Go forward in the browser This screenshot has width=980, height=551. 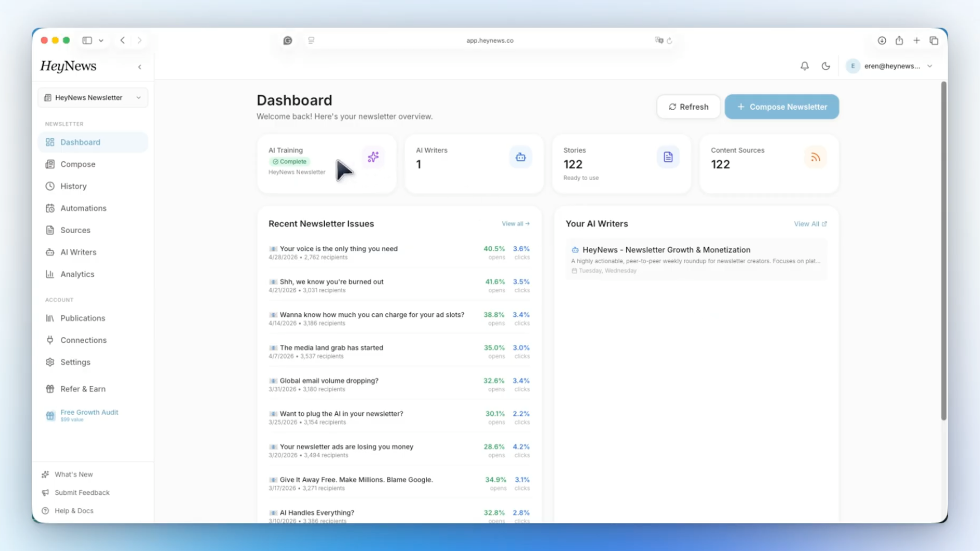coord(139,40)
